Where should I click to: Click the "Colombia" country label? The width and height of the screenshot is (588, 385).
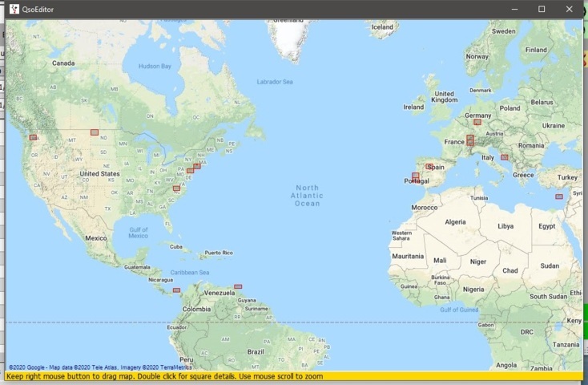point(196,309)
